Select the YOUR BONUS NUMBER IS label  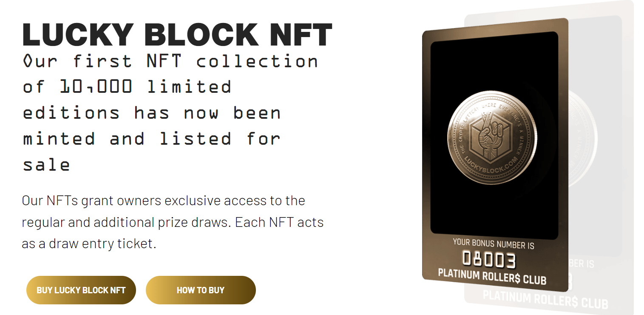point(494,244)
